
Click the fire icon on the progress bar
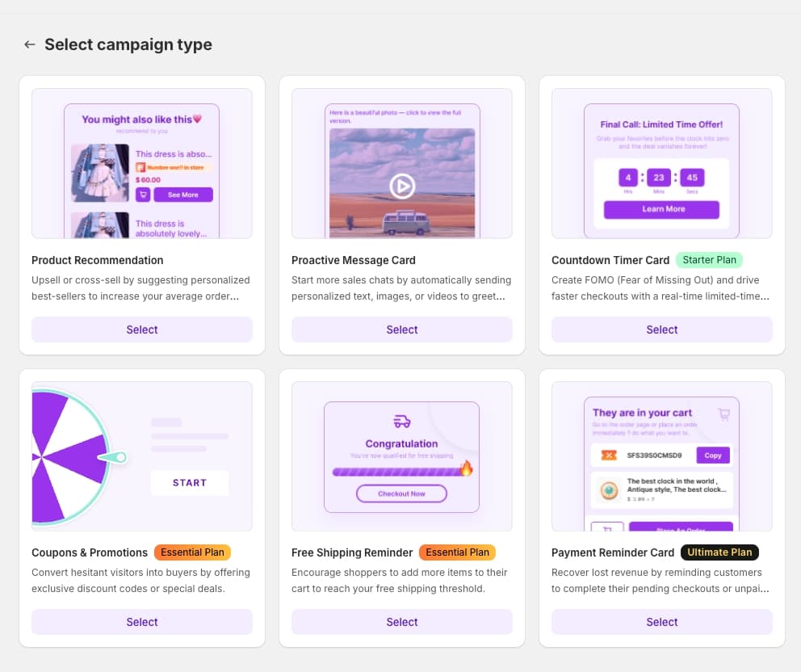(x=467, y=468)
